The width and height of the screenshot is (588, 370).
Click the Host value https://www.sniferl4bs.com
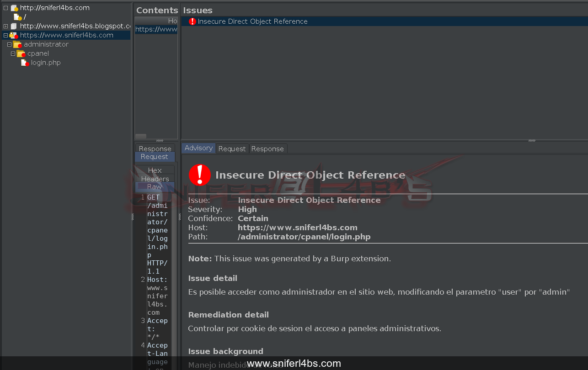(298, 227)
